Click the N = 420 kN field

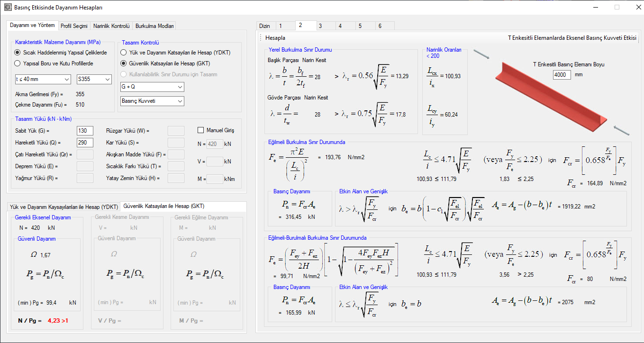click(215, 144)
